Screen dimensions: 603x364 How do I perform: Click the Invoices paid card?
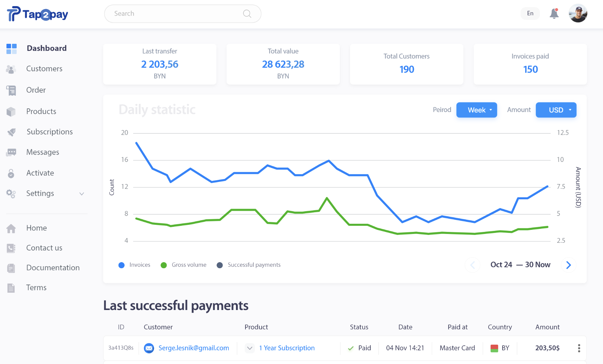click(530, 64)
